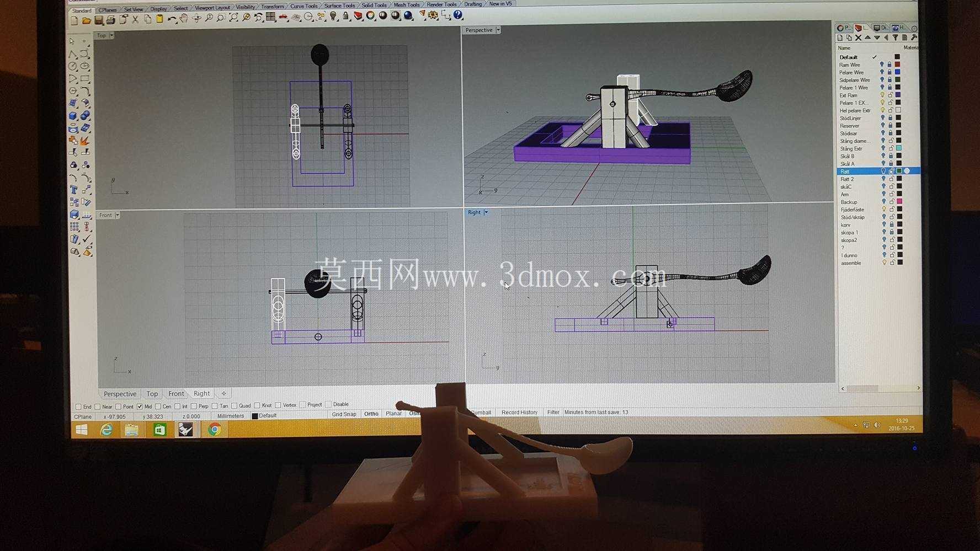
Task: Click the Options gear icon in toolbar
Action: click(x=433, y=15)
